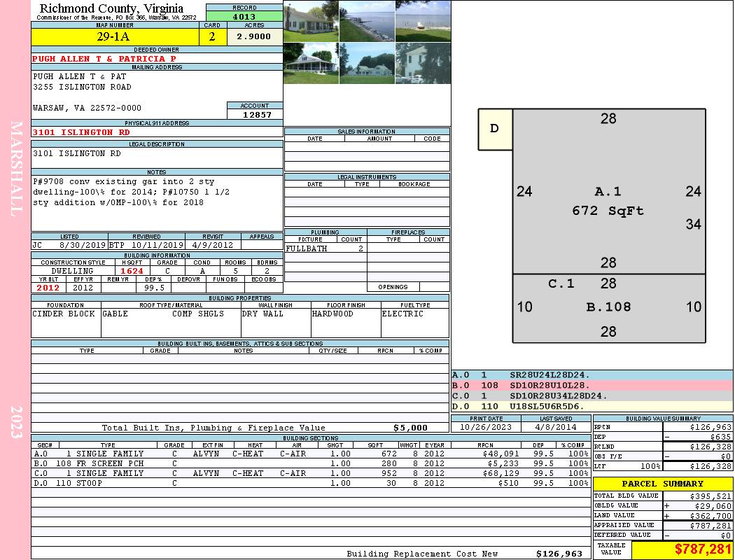
Task: Select the green record number 4013
Action: click(244, 16)
